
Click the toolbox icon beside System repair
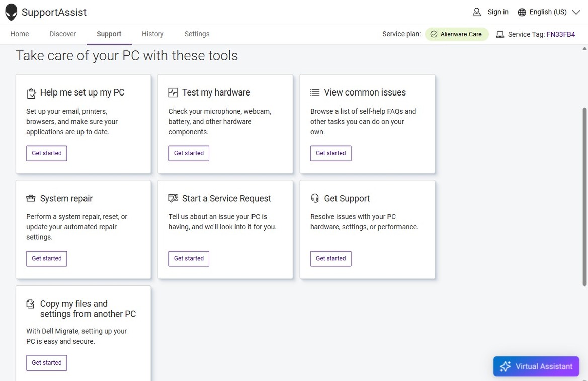[x=31, y=199]
